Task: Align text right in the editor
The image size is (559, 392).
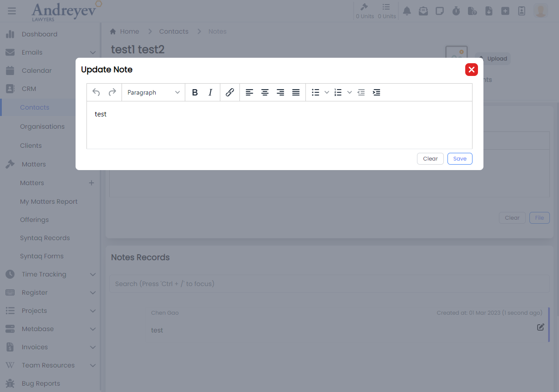Action: [280, 92]
